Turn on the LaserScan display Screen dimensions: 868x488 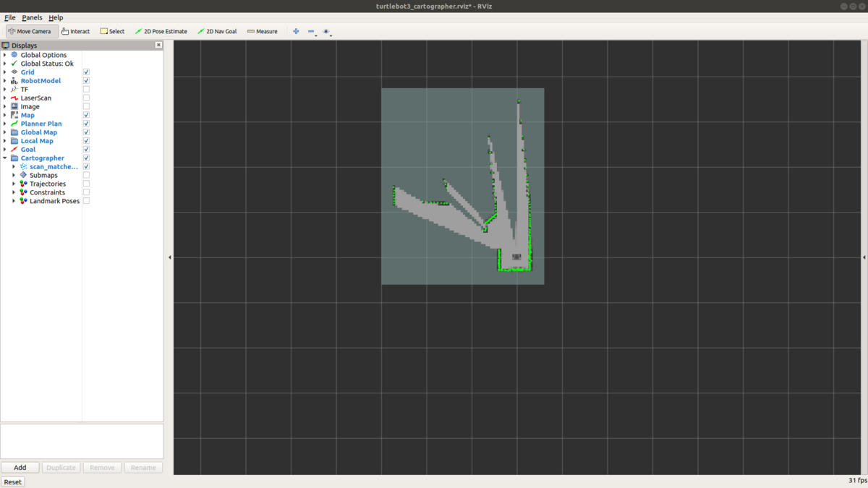click(x=85, y=98)
